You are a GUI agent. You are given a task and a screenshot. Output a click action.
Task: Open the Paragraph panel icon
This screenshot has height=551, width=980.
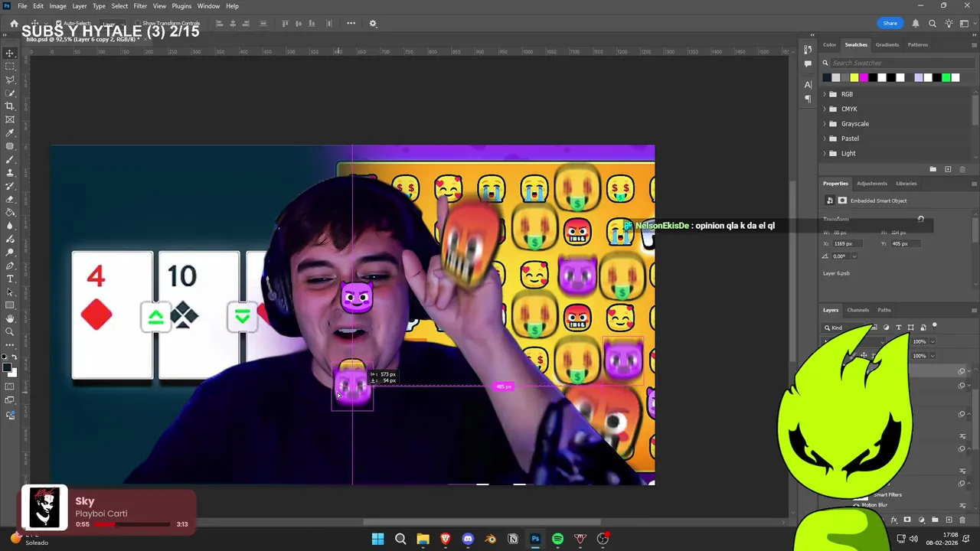(808, 99)
